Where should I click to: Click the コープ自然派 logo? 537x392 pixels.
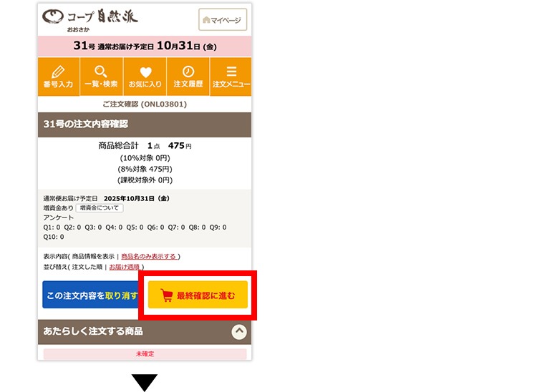pyautogui.click(x=90, y=19)
